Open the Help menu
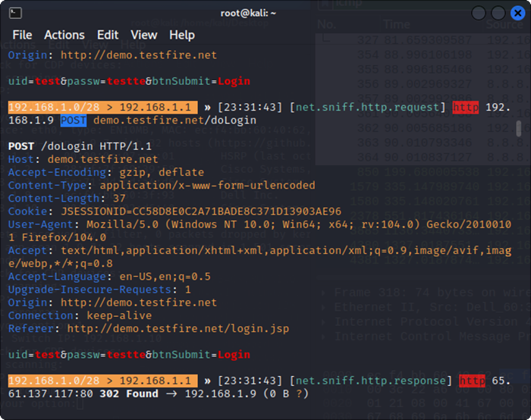 pos(182,35)
